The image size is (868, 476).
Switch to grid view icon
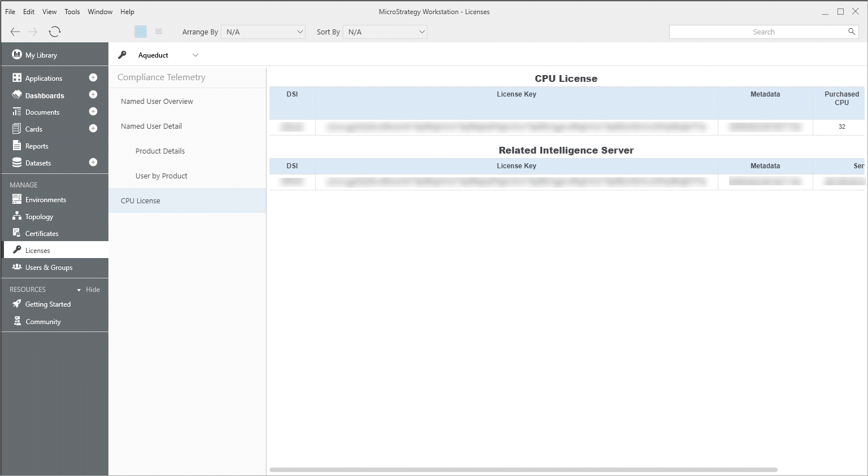tap(141, 32)
